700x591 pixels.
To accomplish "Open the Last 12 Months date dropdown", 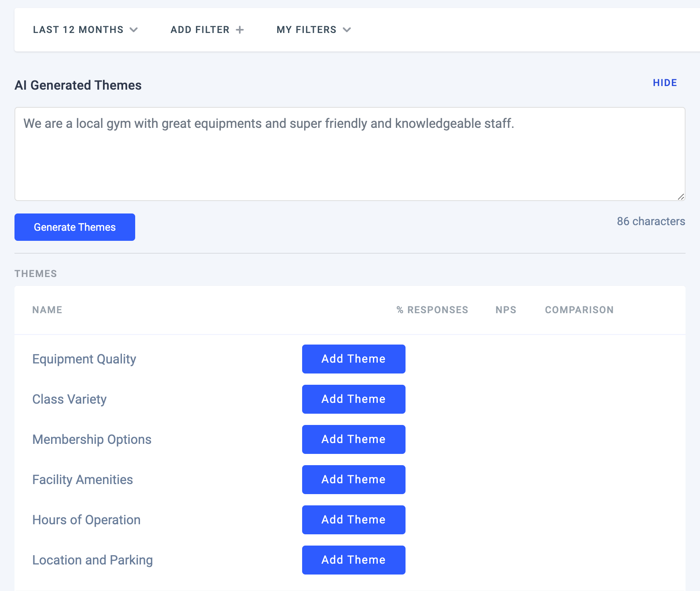I will (85, 30).
